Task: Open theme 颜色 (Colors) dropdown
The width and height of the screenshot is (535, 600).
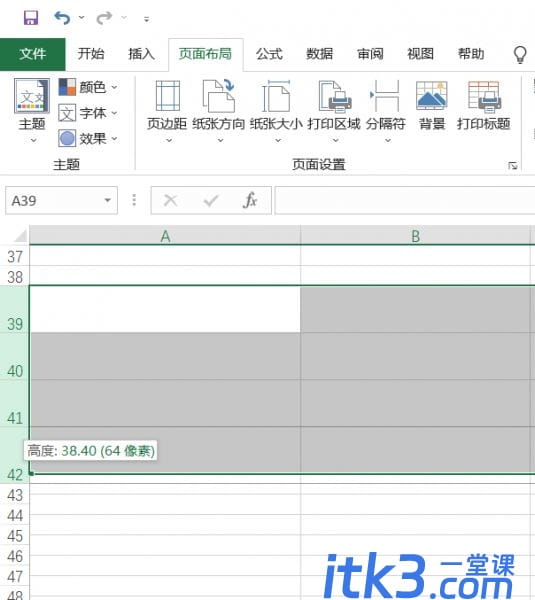Action: click(88, 87)
